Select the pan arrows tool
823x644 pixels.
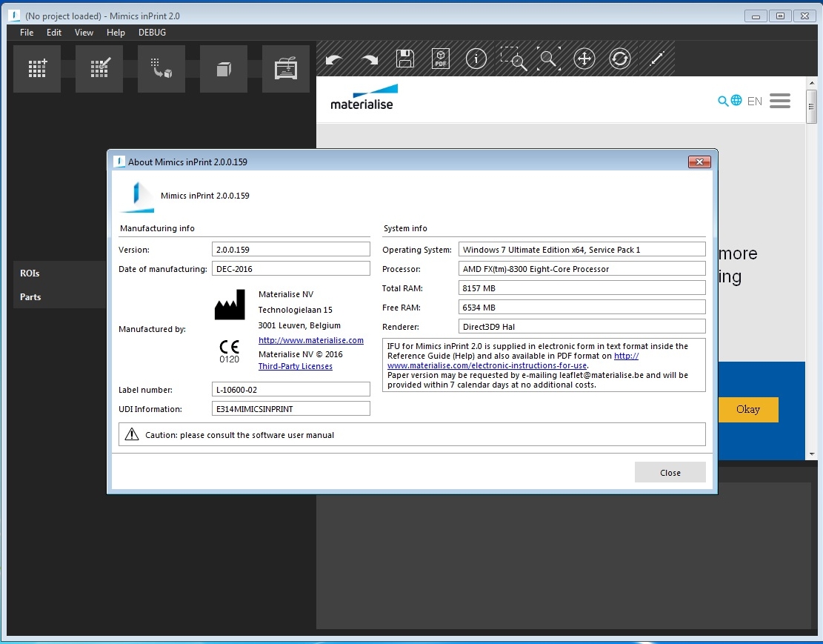tap(584, 59)
